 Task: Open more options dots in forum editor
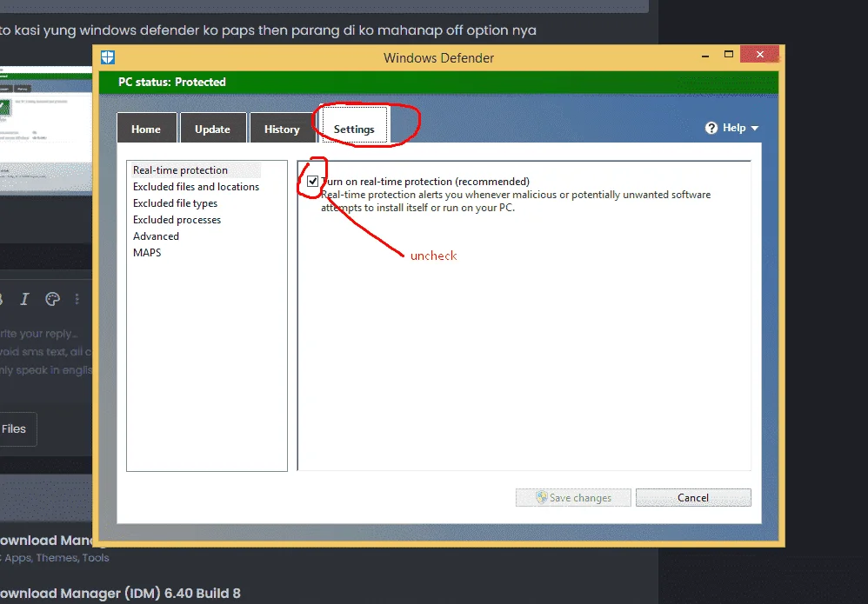77,299
